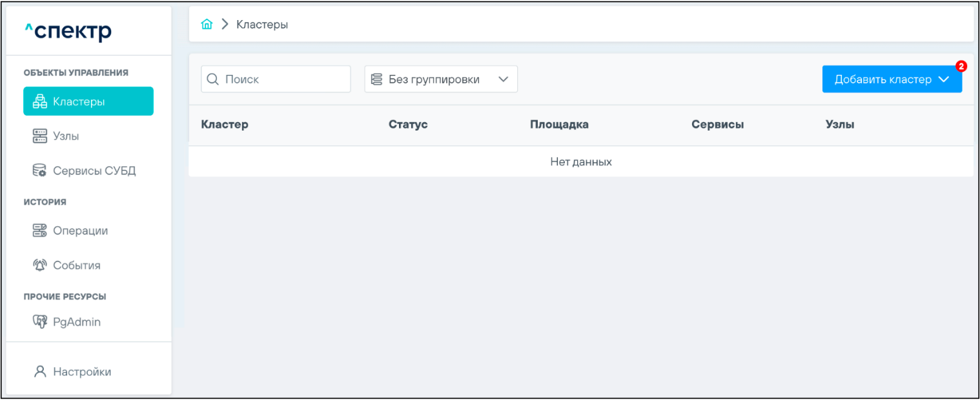Click the Сервисы column header
Viewport: 980px width, 400px height.
point(717,125)
